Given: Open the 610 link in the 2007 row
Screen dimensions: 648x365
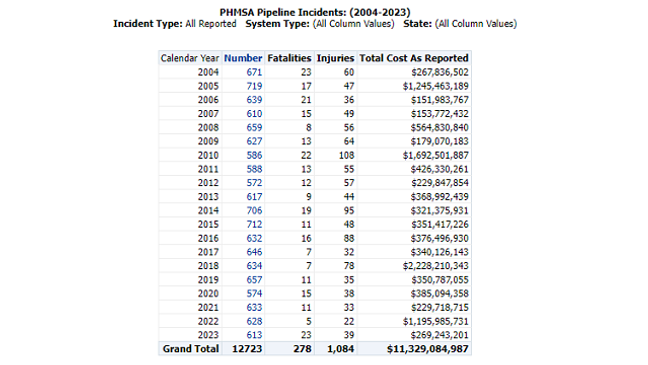Looking at the screenshot, I should pyautogui.click(x=254, y=114).
